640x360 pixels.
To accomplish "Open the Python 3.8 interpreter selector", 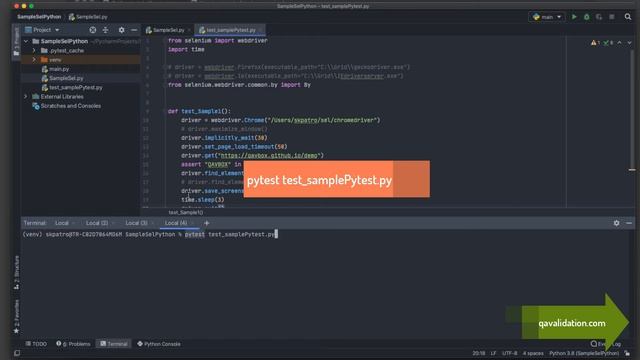I will point(584,353).
